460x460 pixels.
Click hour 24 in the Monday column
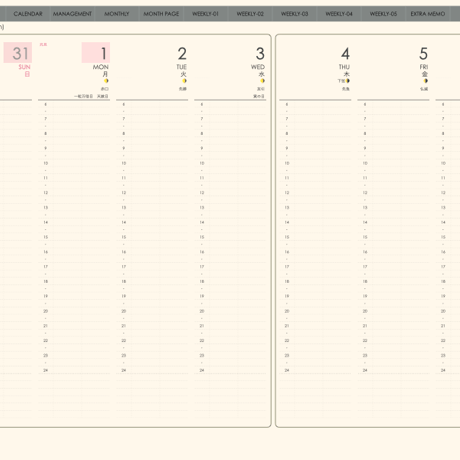46,370
